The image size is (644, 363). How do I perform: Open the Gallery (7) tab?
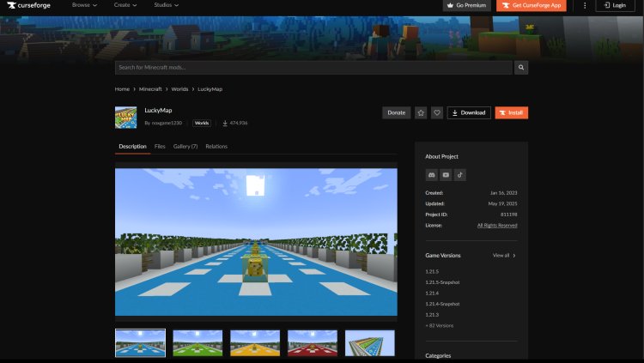click(185, 146)
